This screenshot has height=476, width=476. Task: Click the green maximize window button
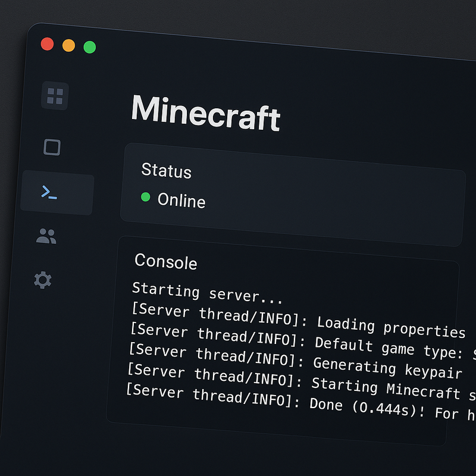click(x=90, y=47)
